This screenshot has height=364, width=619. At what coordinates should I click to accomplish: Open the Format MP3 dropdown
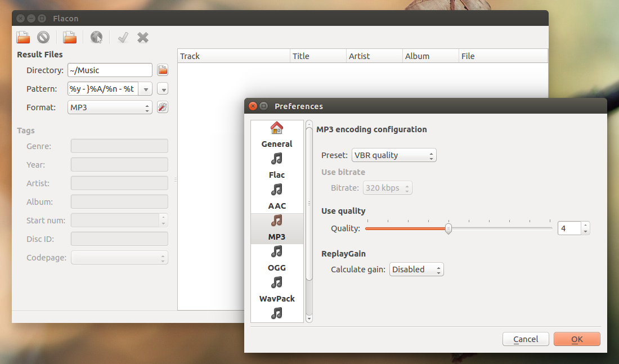(110, 107)
